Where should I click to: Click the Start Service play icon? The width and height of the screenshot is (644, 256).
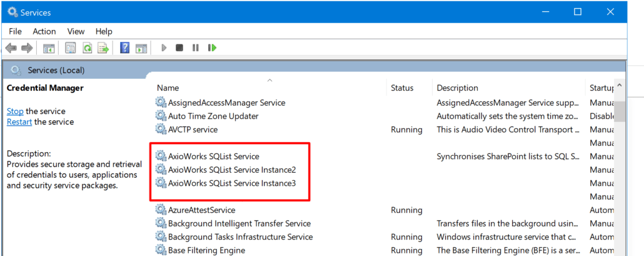pyautogui.click(x=164, y=48)
